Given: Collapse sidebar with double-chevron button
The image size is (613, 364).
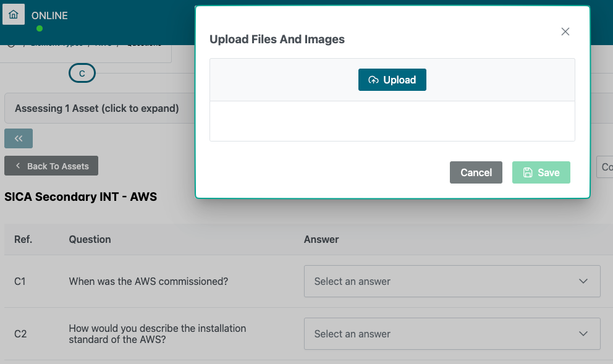Looking at the screenshot, I should click(19, 138).
